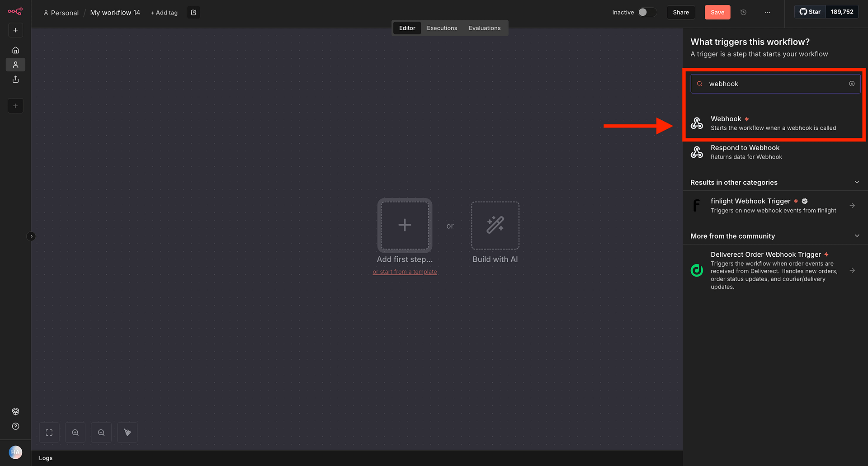Open the three-dots more menu
868x466 pixels.
click(768, 12)
